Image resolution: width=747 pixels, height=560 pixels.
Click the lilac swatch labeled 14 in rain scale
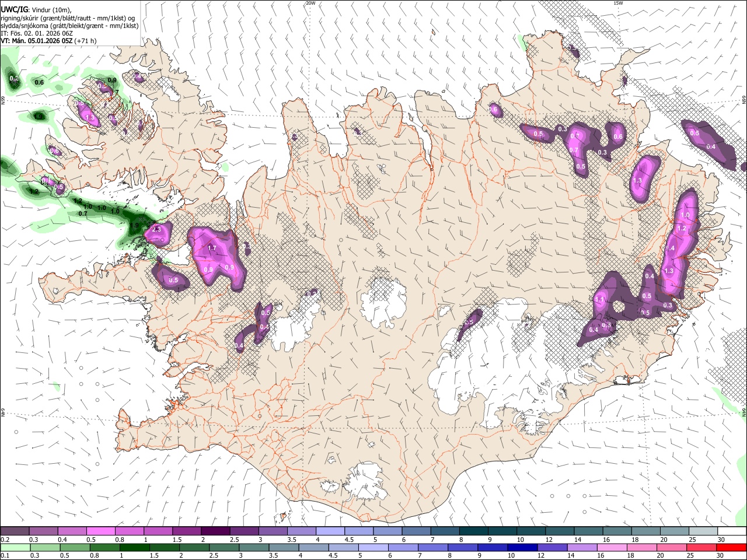581,547
